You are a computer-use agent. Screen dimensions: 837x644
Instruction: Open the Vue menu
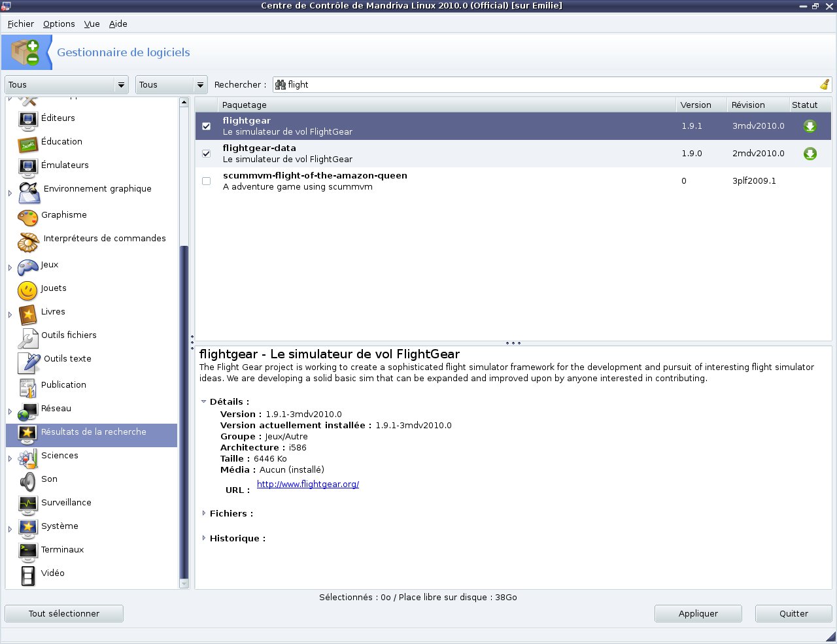pyautogui.click(x=92, y=24)
